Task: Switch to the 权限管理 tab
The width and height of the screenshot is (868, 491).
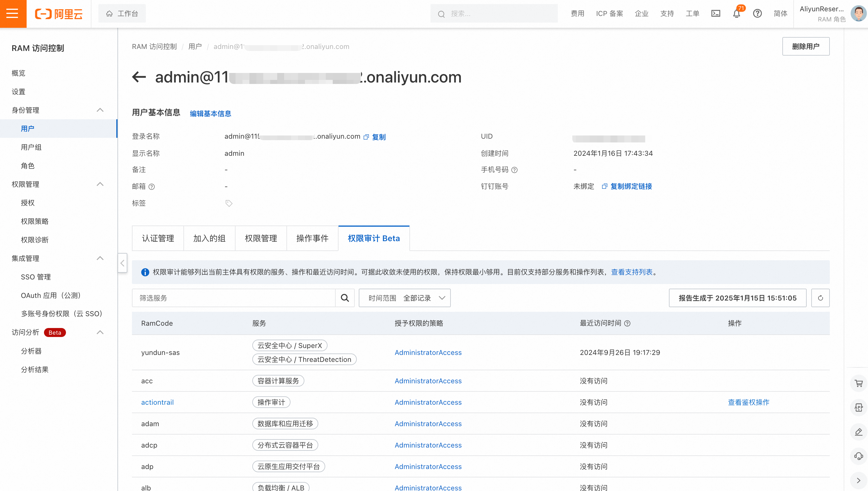Action: [x=261, y=239]
